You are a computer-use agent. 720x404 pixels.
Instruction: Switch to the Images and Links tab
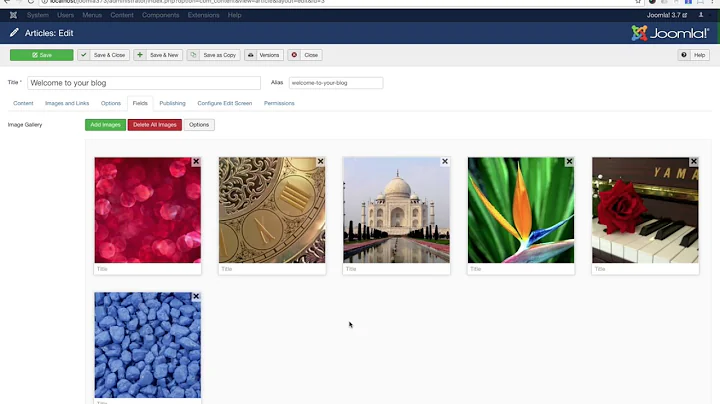pos(67,103)
